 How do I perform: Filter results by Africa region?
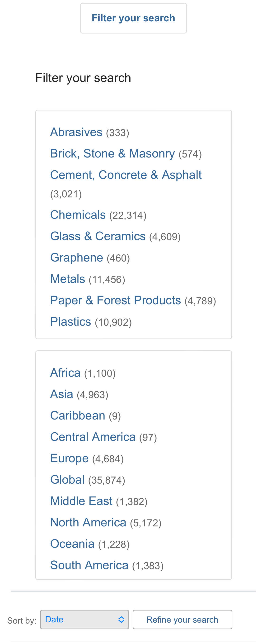click(65, 372)
